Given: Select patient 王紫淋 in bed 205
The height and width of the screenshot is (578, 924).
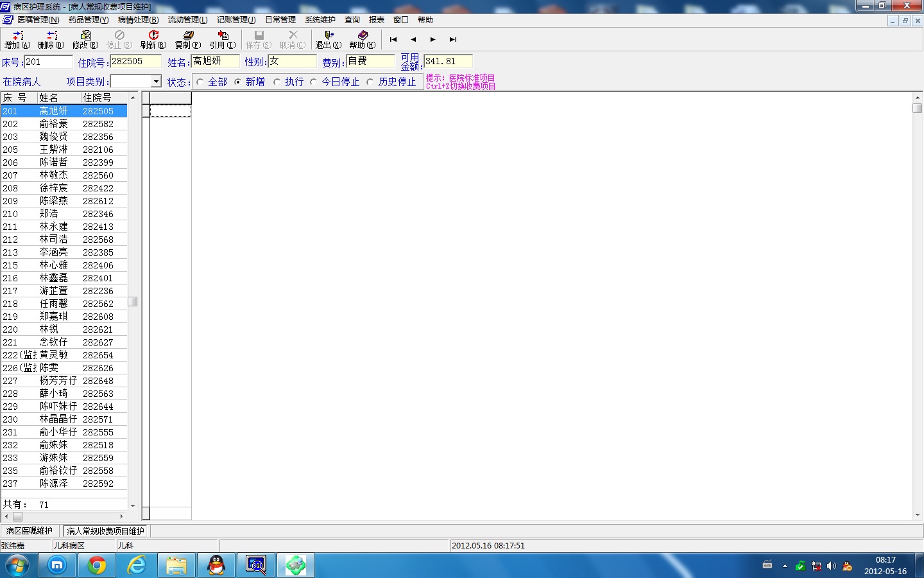Looking at the screenshot, I should [64, 150].
